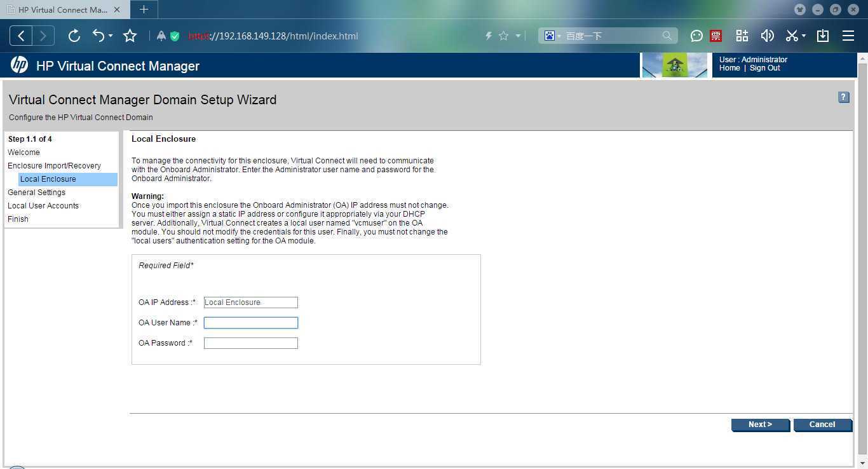Click the Next > button
The image size is (868, 469).
pyautogui.click(x=760, y=425)
